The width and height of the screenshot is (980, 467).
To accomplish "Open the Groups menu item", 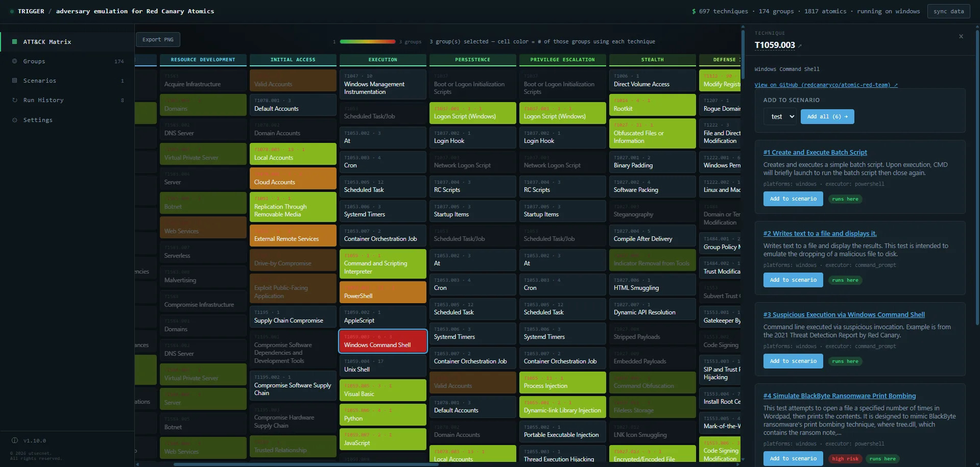I will tap(67, 61).
